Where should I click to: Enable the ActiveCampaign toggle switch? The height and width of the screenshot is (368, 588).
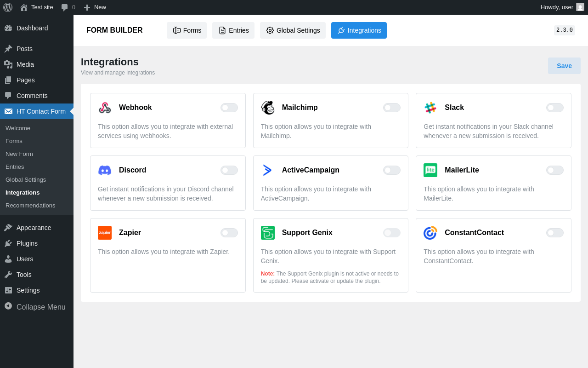tap(391, 170)
